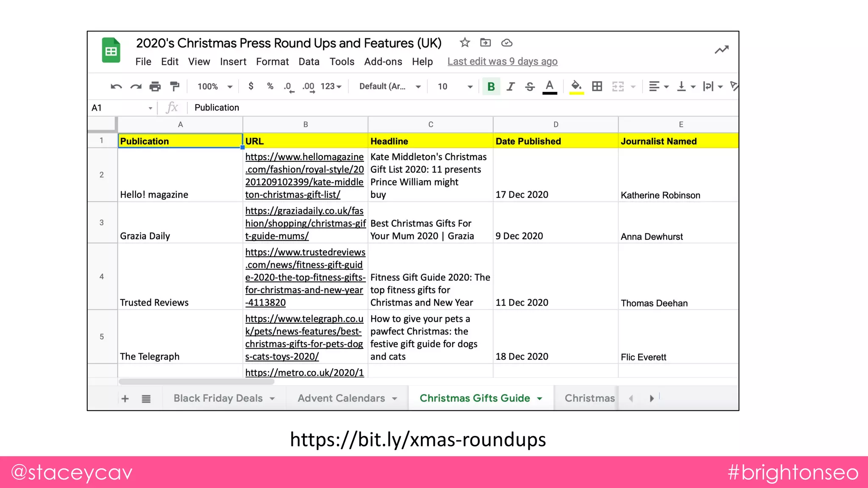Image resolution: width=868 pixels, height=488 pixels.
Task: Print the spreadsheet
Action: click(x=155, y=86)
